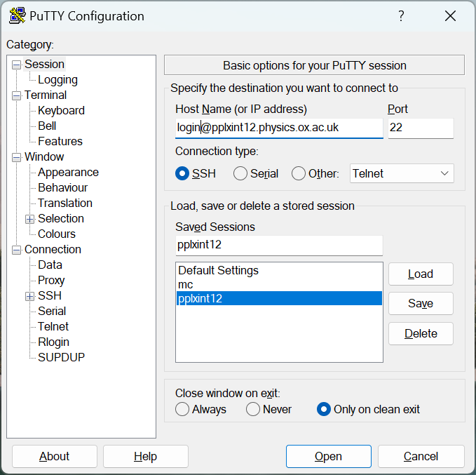476x475 pixels.
Task: Delete the selected saved session
Action: pos(421,334)
